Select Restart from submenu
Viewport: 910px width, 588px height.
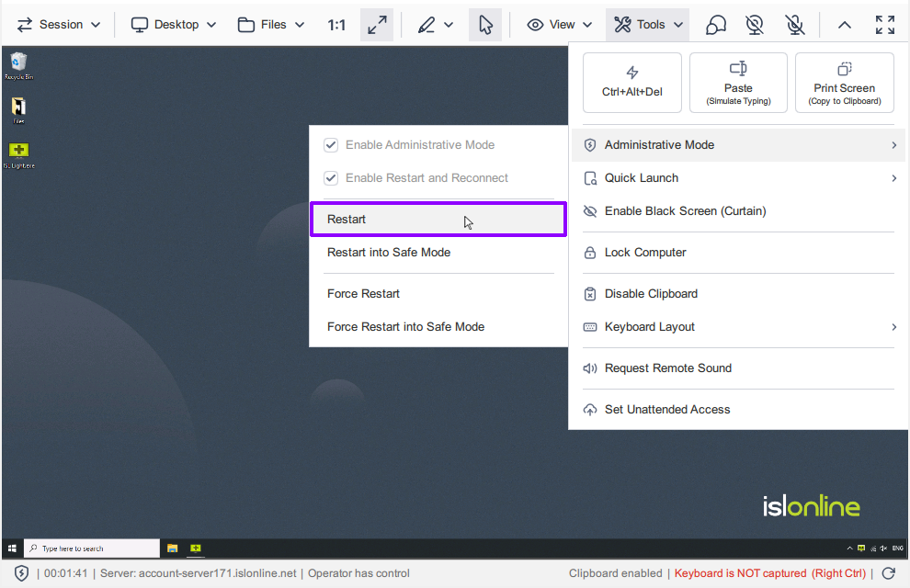(438, 220)
